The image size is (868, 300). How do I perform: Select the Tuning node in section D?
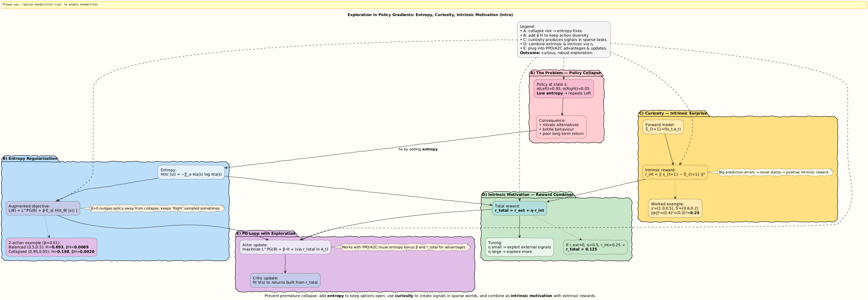(519, 247)
